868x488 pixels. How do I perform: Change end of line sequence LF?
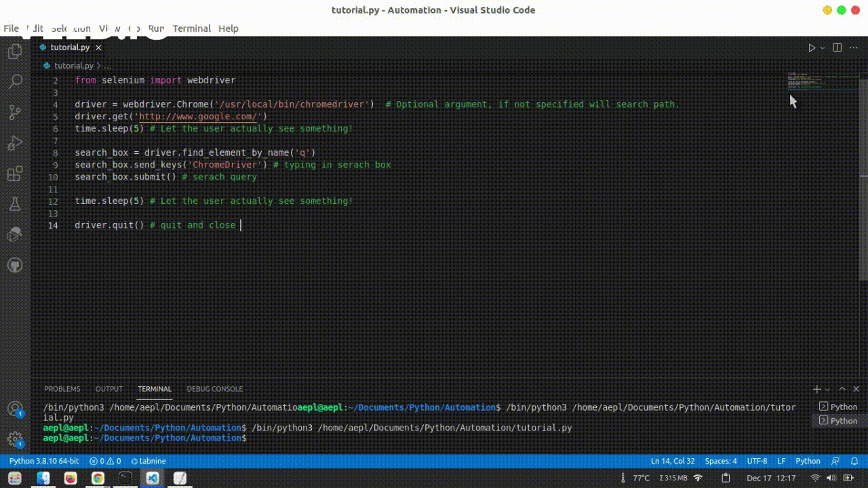[x=781, y=461]
